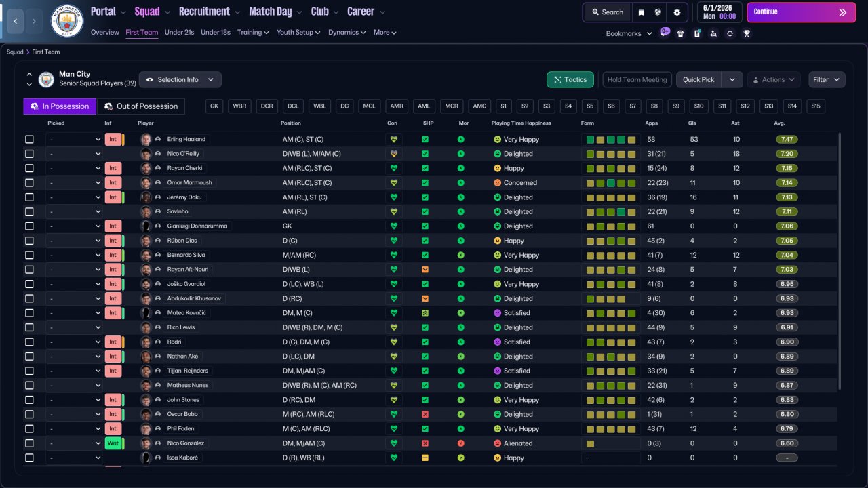Image resolution: width=868 pixels, height=488 pixels.
Task: Click the Search field
Action: 607,12
